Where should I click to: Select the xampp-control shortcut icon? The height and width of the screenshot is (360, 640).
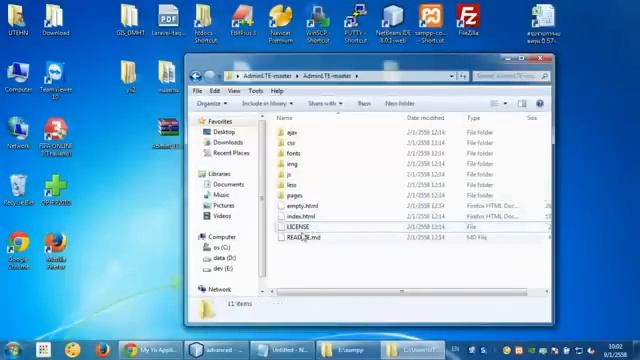click(x=430, y=24)
